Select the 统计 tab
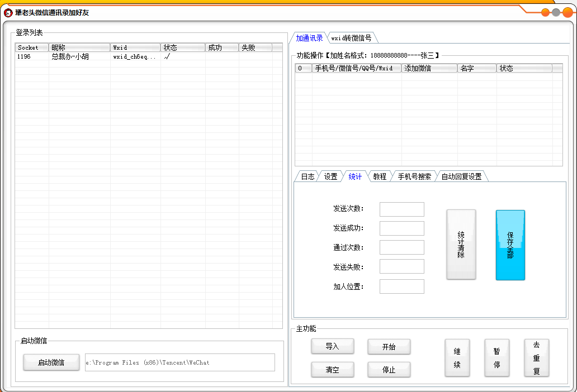This screenshot has height=392, width=577. (x=355, y=176)
